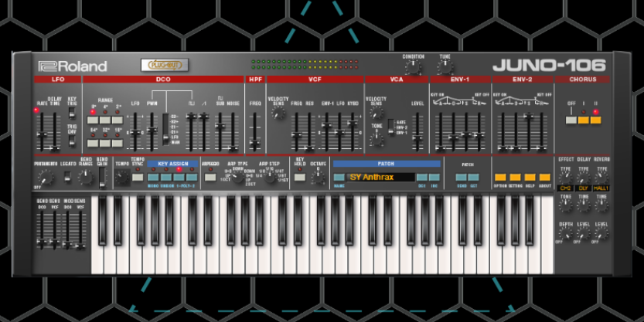The height and width of the screenshot is (322, 644).
Task: Click the VCA LEVEL slider
Action: (417, 131)
